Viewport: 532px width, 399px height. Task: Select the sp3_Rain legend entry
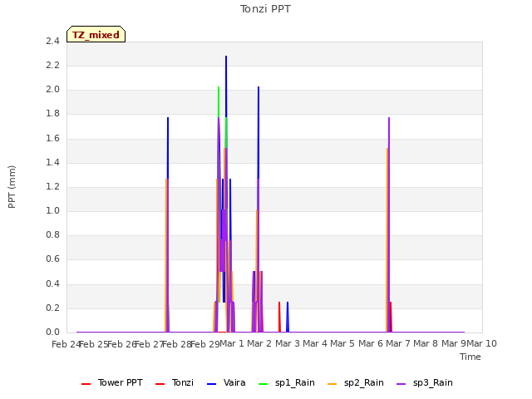425,382
